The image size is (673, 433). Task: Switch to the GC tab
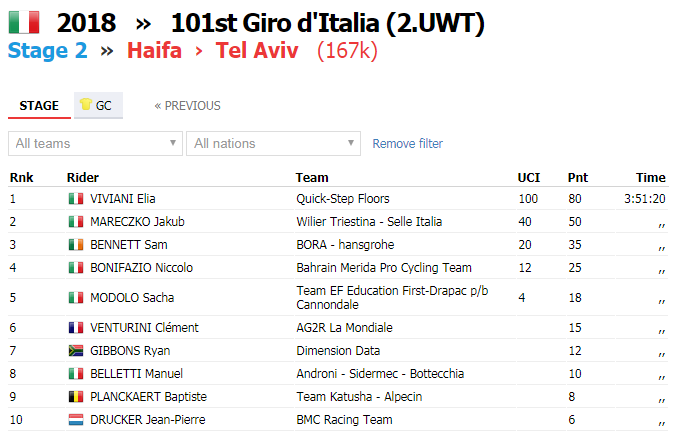pos(98,105)
